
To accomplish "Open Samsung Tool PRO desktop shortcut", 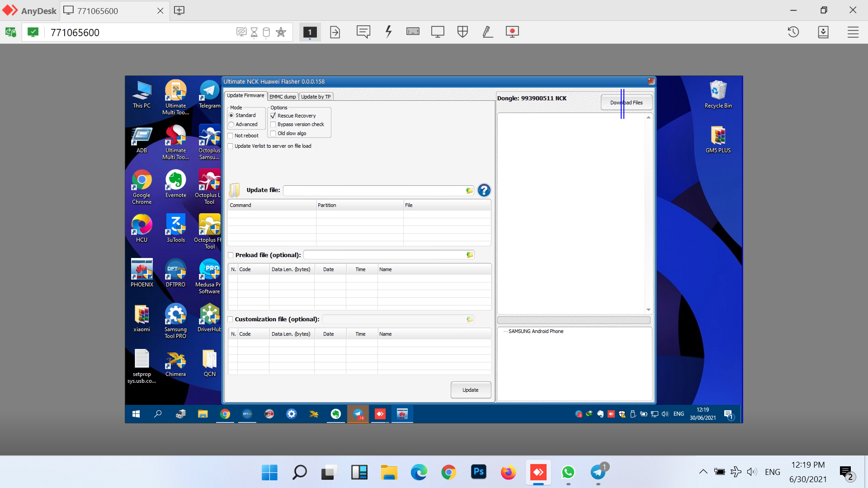I will (x=175, y=321).
